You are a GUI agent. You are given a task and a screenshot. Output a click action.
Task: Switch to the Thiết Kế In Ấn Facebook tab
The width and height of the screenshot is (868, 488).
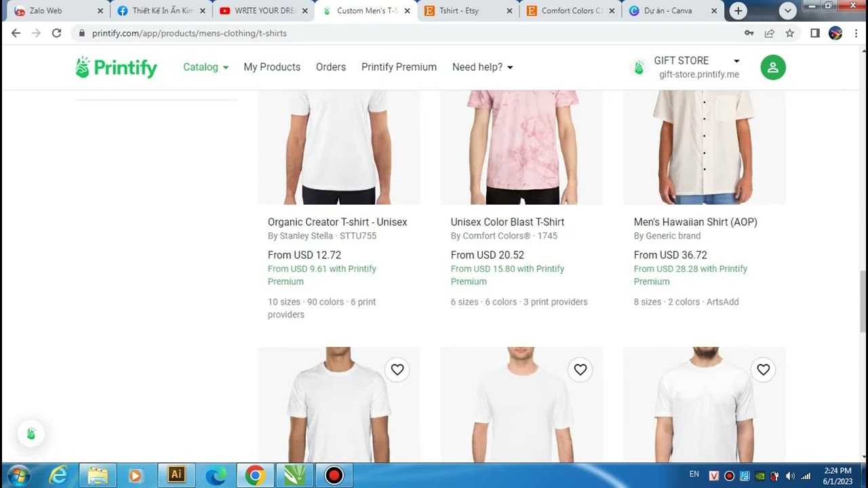click(160, 11)
